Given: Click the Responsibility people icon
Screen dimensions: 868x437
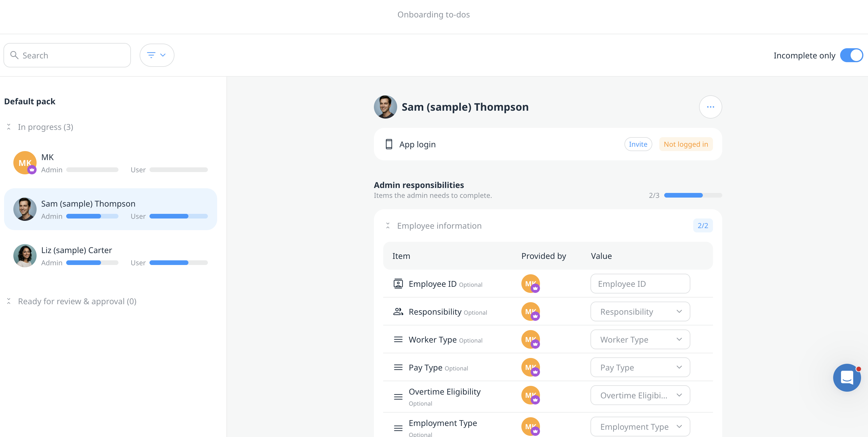Looking at the screenshot, I should pos(398,311).
